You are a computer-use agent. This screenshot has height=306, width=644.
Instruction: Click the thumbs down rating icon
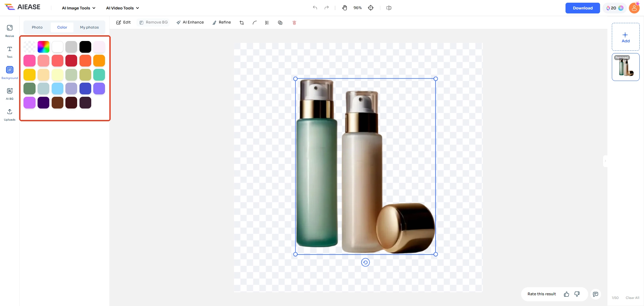577,294
